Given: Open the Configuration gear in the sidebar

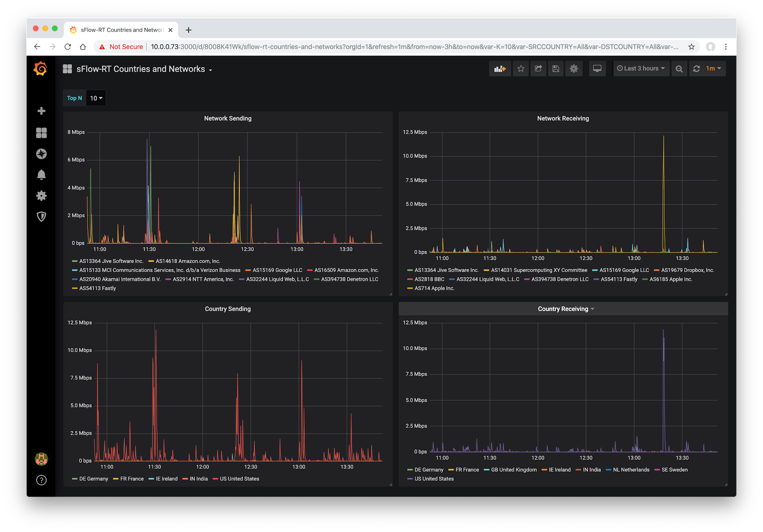Looking at the screenshot, I should (x=41, y=196).
